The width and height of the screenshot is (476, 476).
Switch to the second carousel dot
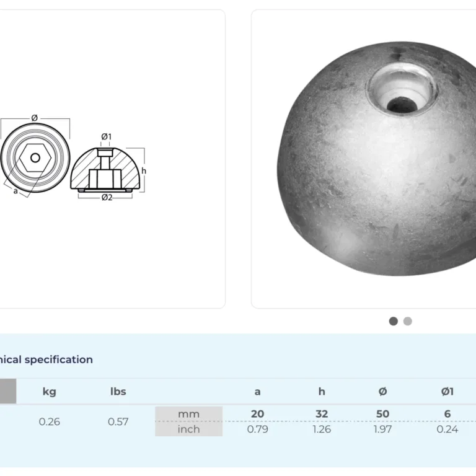click(x=407, y=321)
